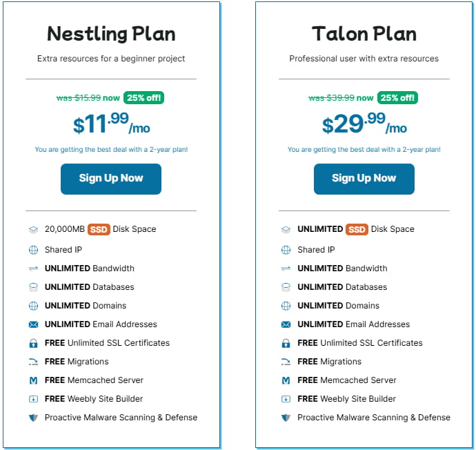The width and height of the screenshot is (476, 450).
Task: Click the Talon malware shield icon
Action: 286,418
